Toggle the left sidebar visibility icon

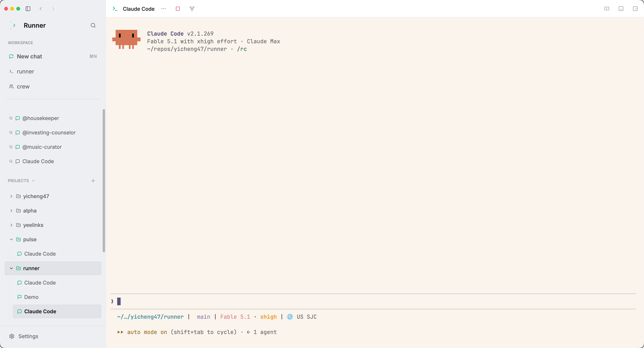[x=28, y=9]
